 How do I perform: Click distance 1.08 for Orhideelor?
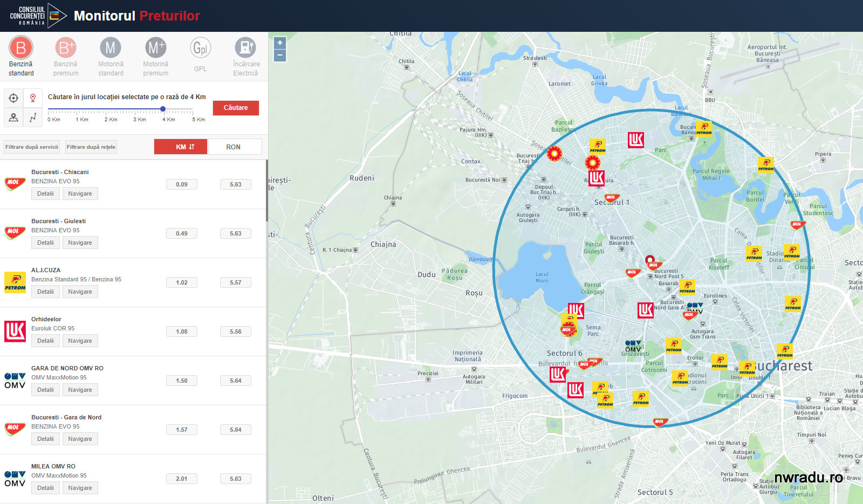(182, 332)
